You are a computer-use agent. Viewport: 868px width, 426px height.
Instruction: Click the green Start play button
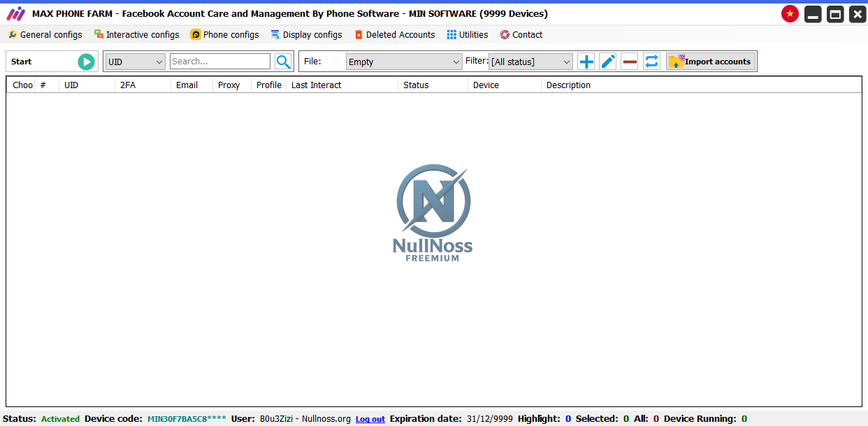click(86, 62)
